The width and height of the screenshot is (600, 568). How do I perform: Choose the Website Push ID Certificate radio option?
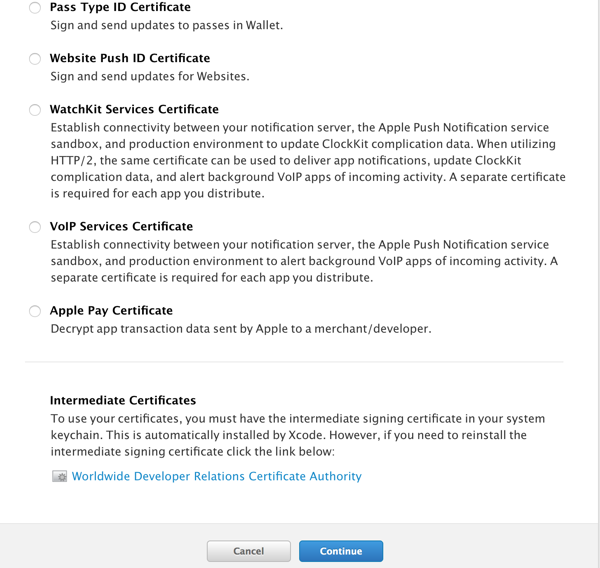pos(36,59)
